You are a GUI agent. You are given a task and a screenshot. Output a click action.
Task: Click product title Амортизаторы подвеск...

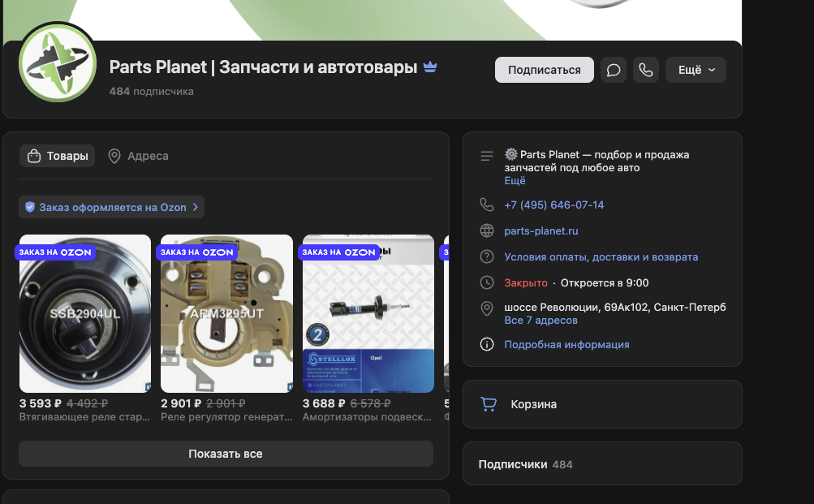pos(367,417)
